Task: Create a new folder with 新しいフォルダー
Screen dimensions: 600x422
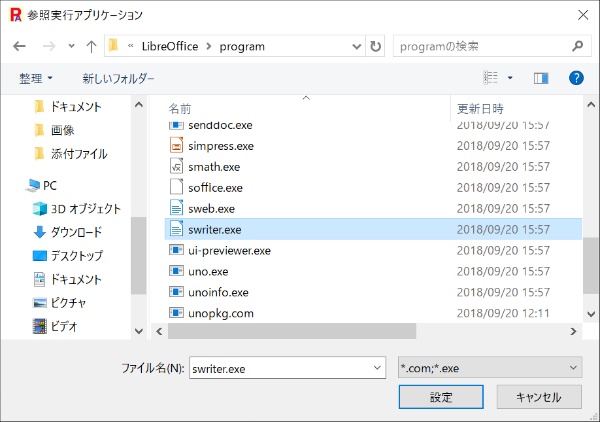Action: pos(118,78)
